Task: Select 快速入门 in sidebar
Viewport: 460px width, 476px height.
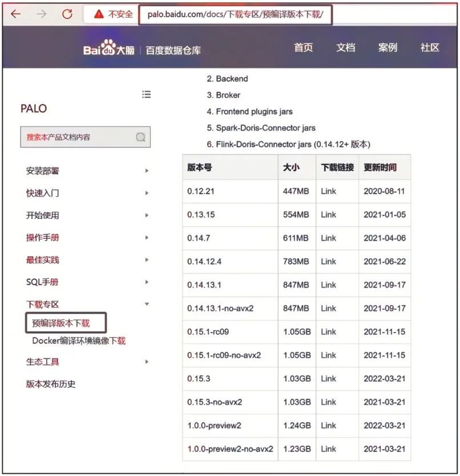Action: [x=42, y=193]
